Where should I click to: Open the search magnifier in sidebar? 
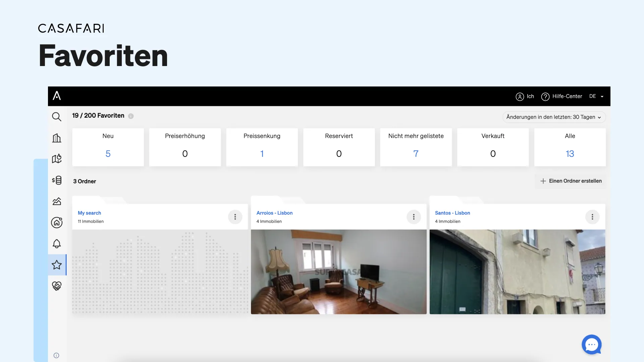point(57,117)
